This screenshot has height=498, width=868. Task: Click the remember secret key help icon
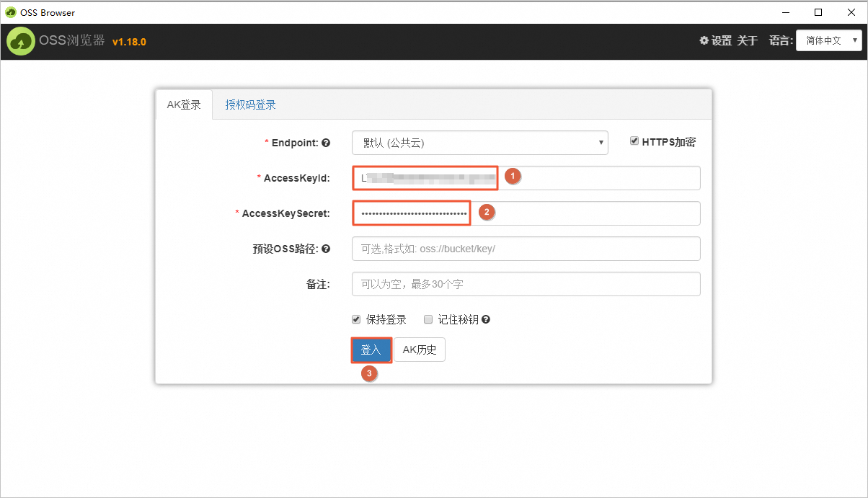click(486, 319)
